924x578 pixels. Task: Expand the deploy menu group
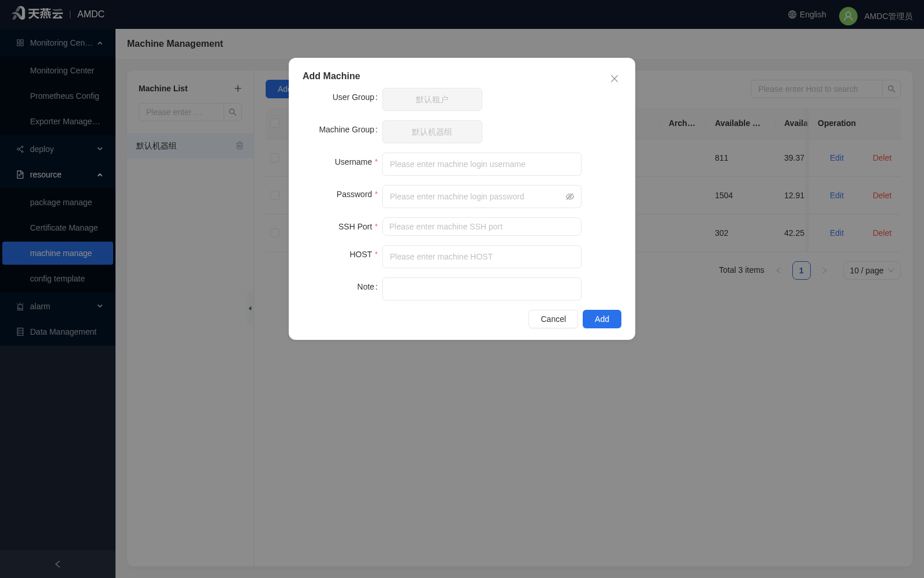(x=58, y=149)
